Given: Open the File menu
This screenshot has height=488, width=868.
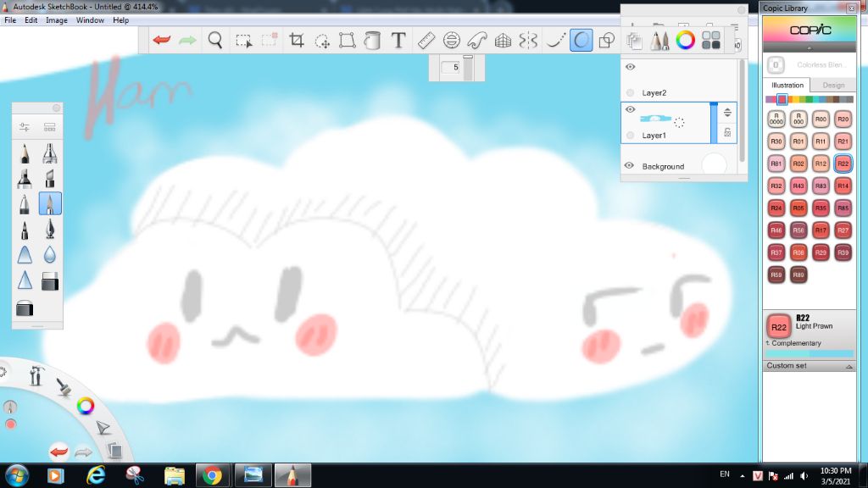Looking at the screenshot, I should point(10,20).
